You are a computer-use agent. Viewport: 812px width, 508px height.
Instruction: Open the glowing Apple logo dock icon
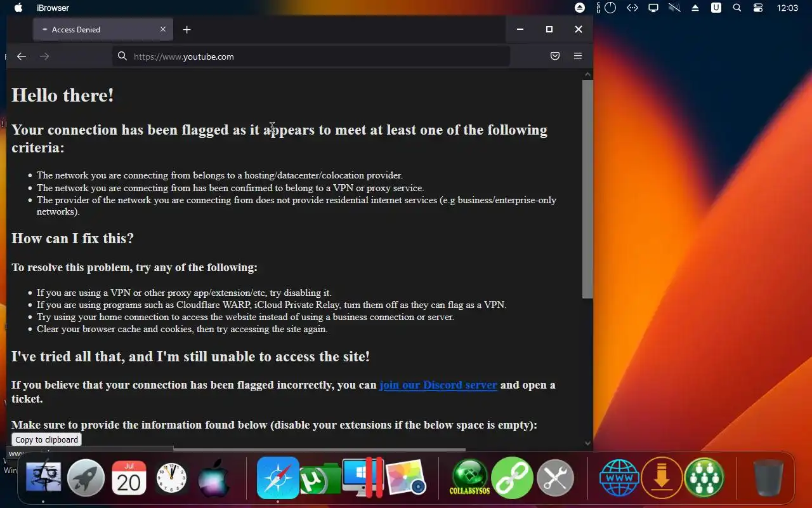tap(214, 478)
